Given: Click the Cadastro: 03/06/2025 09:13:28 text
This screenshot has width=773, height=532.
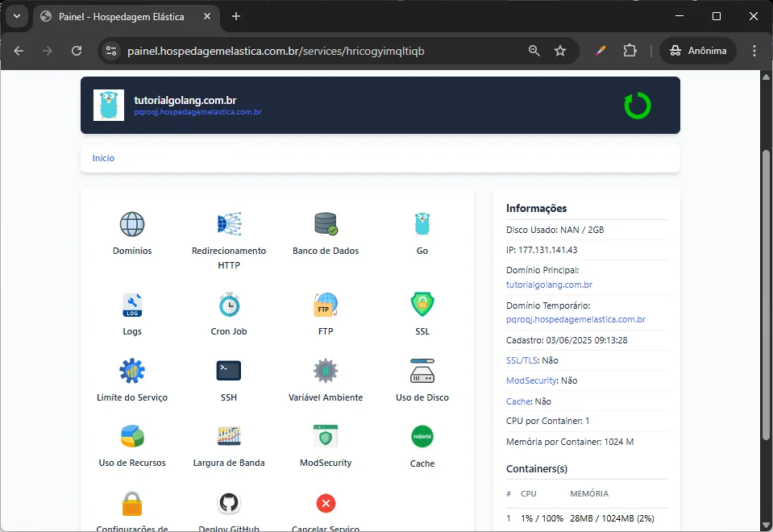Looking at the screenshot, I should click(567, 340).
